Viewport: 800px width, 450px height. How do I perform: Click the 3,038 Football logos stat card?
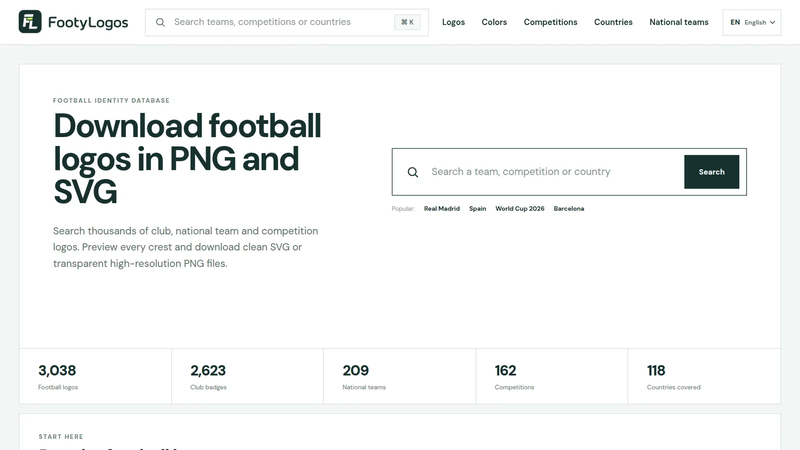95,377
